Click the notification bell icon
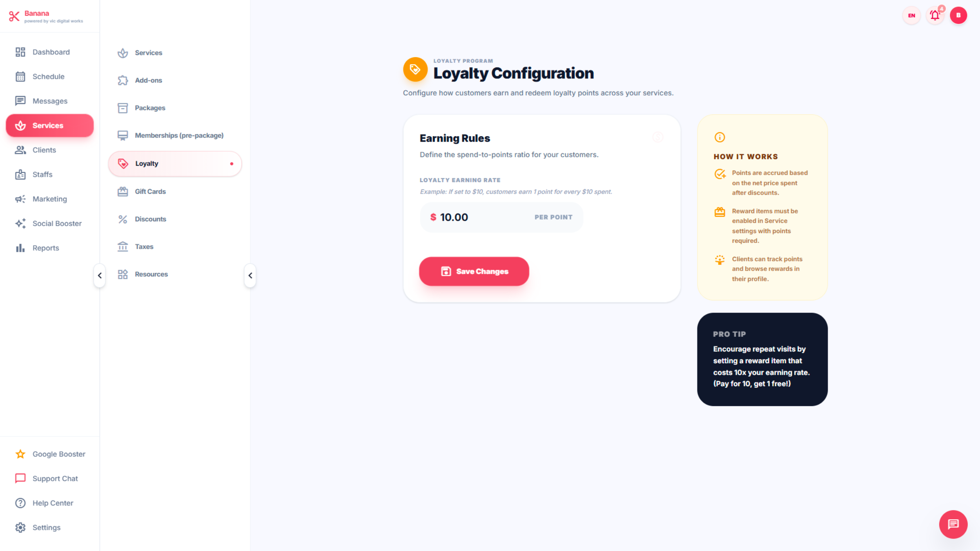Viewport: 980px width, 551px height. point(935,16)
